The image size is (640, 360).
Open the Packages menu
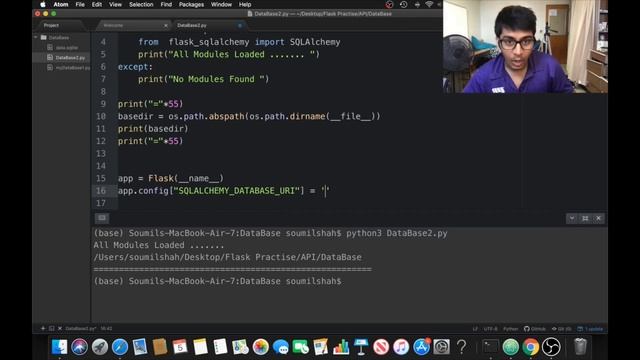(191, 4)
